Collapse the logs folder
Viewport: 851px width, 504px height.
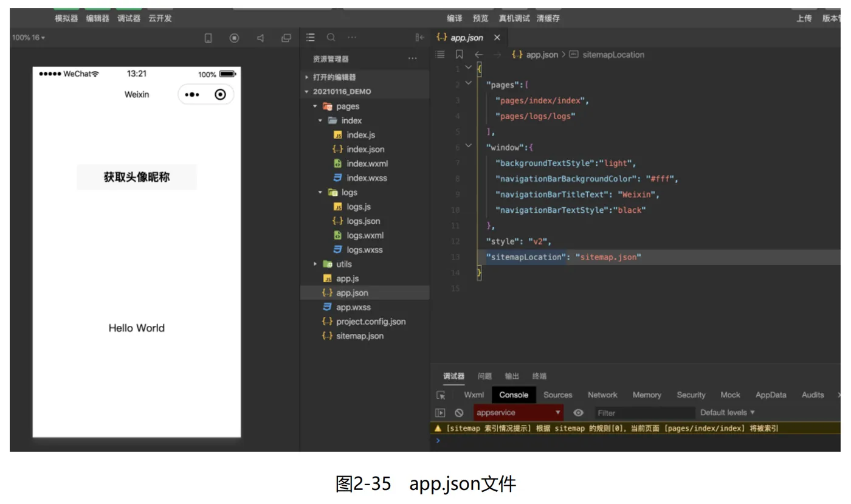pos(320,192)
